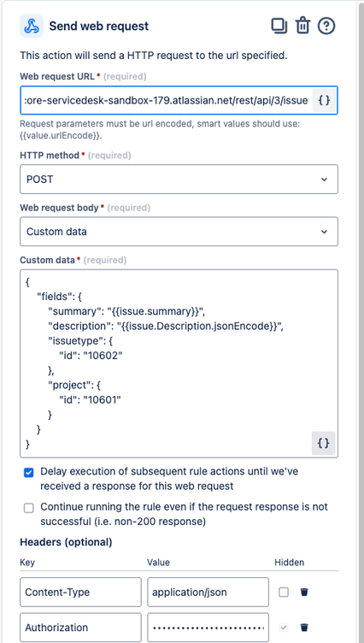Click the Authorization key field

(81, 628)
